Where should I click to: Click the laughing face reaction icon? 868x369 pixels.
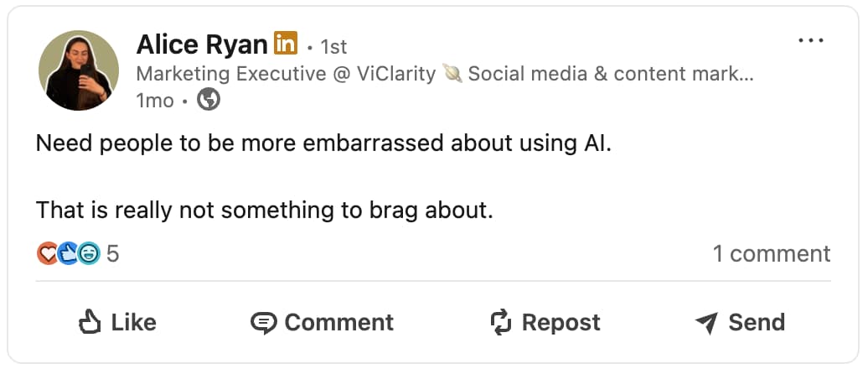88,253
